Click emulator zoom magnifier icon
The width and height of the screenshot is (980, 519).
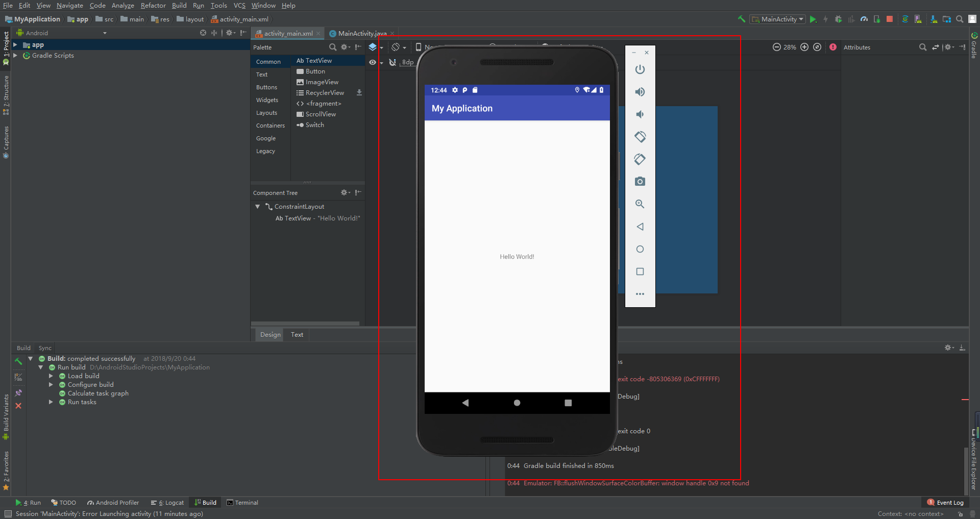point(640,204)
